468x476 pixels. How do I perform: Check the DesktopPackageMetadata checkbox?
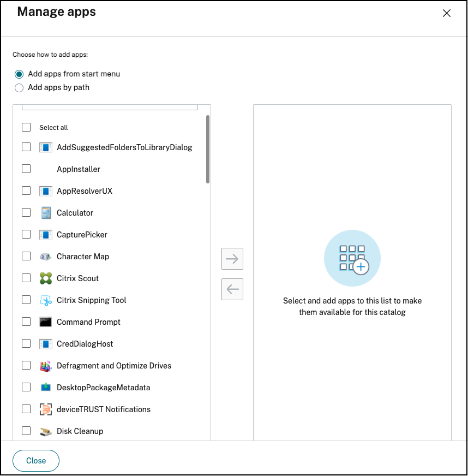[26, 387]
